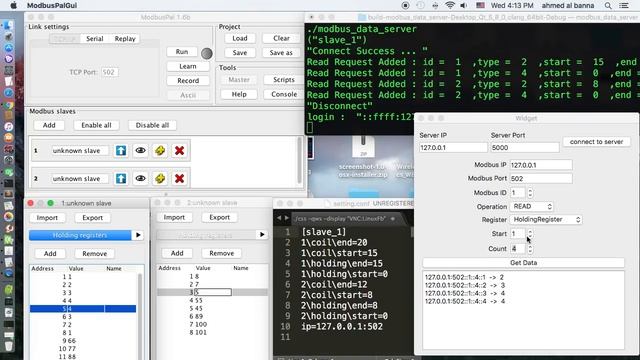Viewport: 640px width, 360px height.
Task: Click the Server IP field with 127.0.0.1
Action: 453,147
